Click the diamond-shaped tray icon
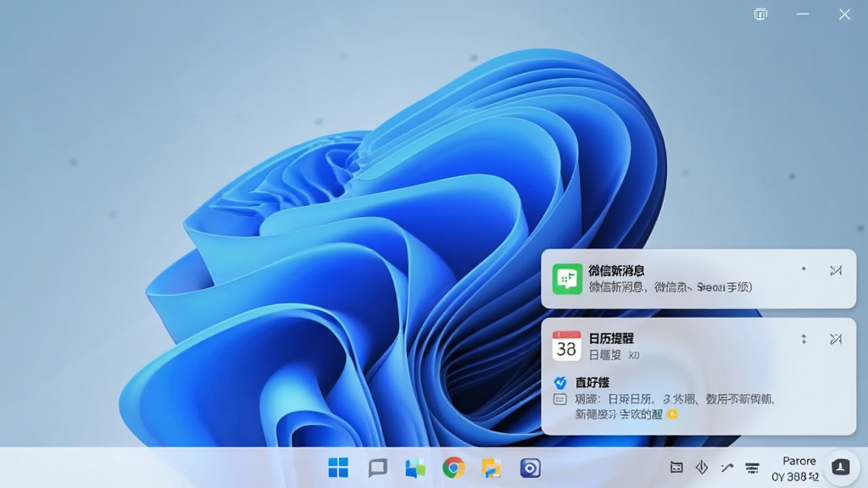The height and width of the screenshot is (488, 868). [701, 468]
